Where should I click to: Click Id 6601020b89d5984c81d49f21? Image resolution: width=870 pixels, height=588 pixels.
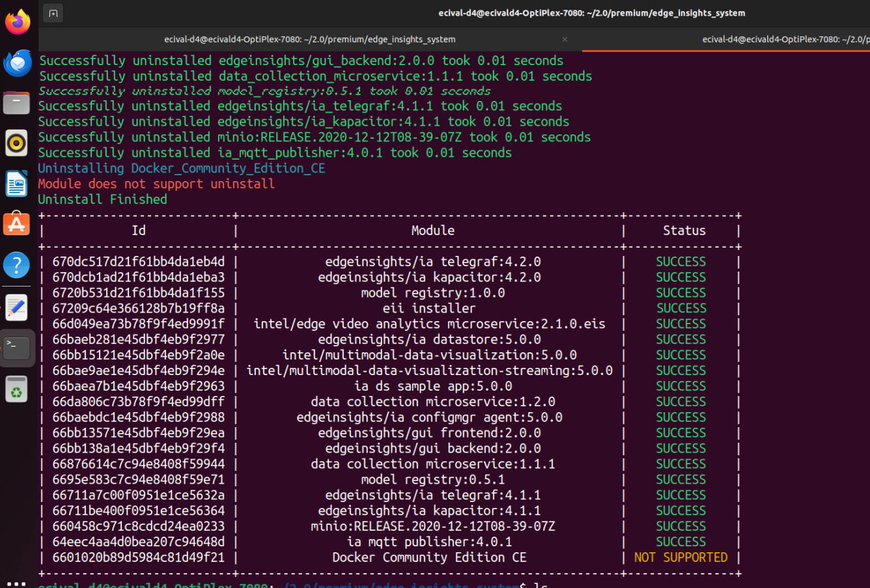pyautogui.click(x=139, y=558)
